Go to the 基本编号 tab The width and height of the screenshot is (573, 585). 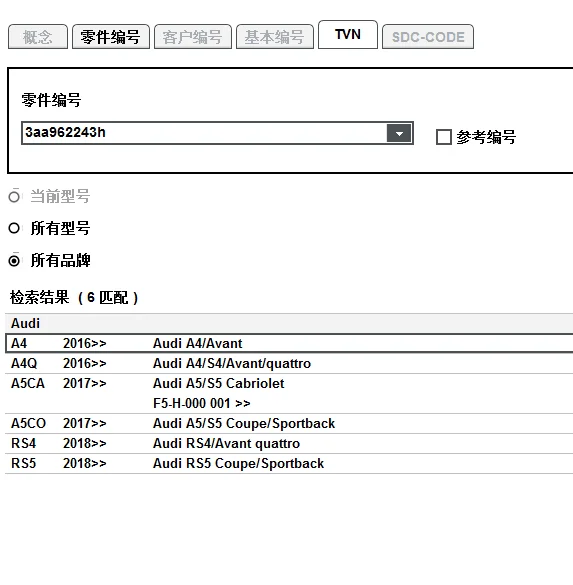point(275,37)
